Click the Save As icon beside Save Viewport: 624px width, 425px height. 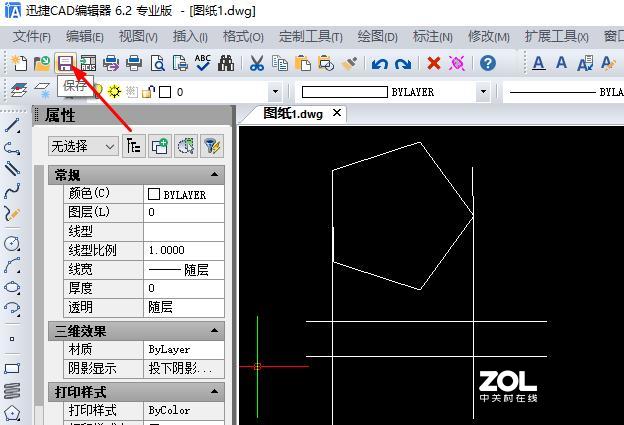(x=88, y=63)
